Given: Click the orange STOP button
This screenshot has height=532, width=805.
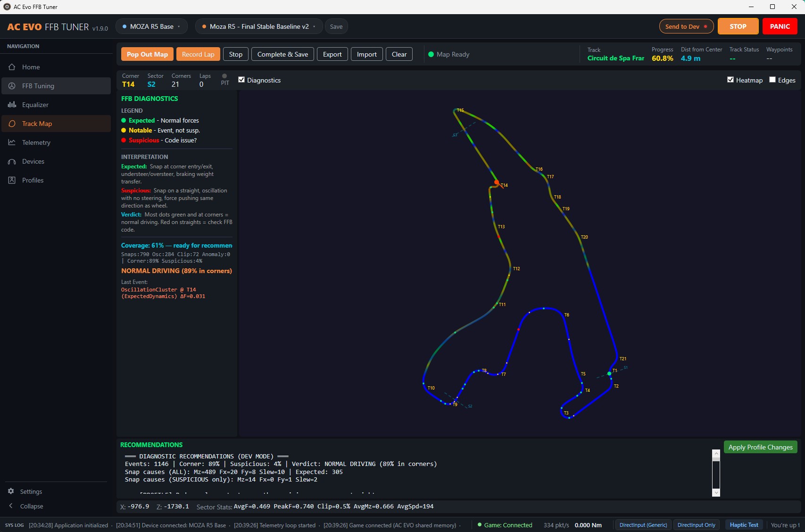Looking at the screenshot, I should 738,26.
